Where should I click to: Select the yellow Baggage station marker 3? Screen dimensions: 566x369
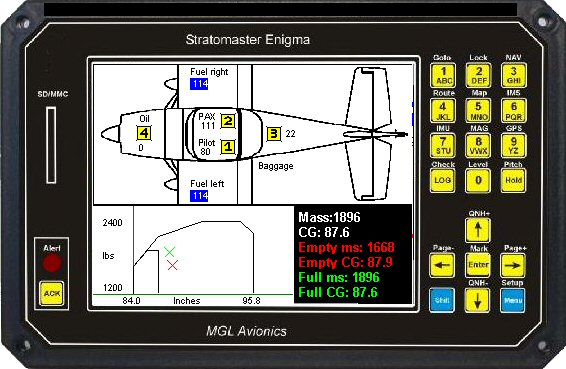274,134
